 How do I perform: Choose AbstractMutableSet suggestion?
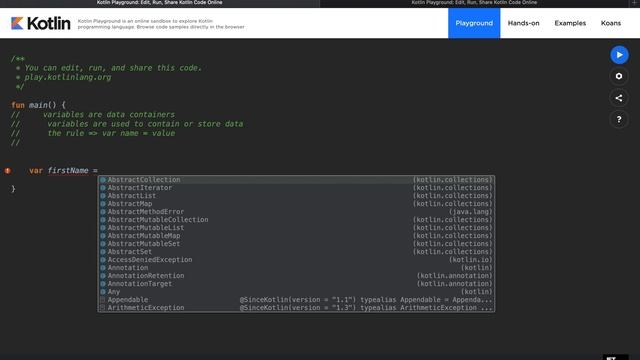pos(296,244)
